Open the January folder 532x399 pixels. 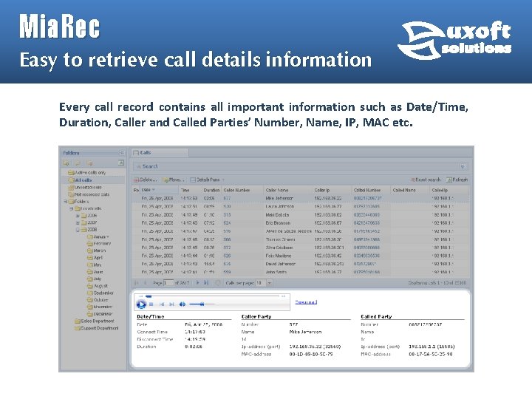point(98,236)
